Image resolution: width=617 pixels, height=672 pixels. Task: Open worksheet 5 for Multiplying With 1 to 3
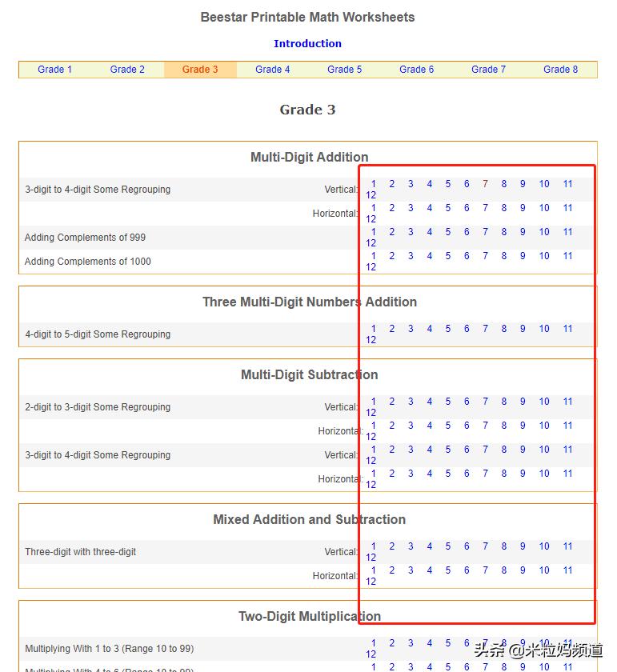click(x=447, y=643)
